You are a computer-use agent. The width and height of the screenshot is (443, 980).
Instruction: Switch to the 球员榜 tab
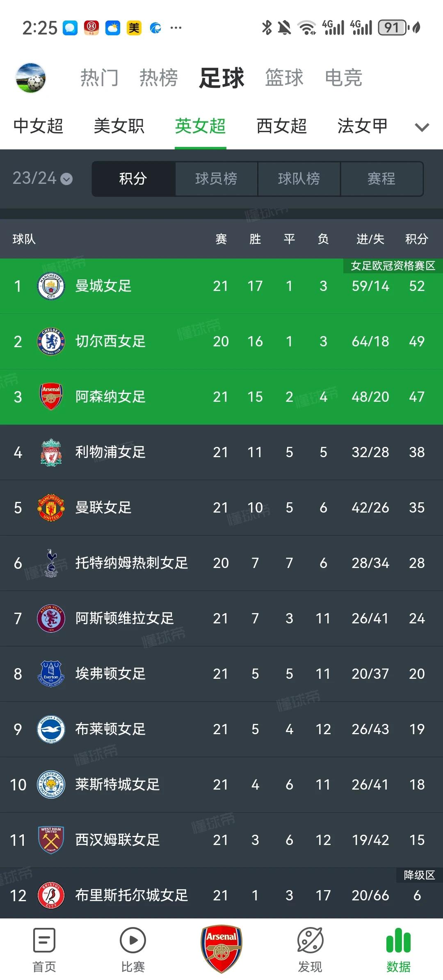pyautogui.click(x=216, y=179)
